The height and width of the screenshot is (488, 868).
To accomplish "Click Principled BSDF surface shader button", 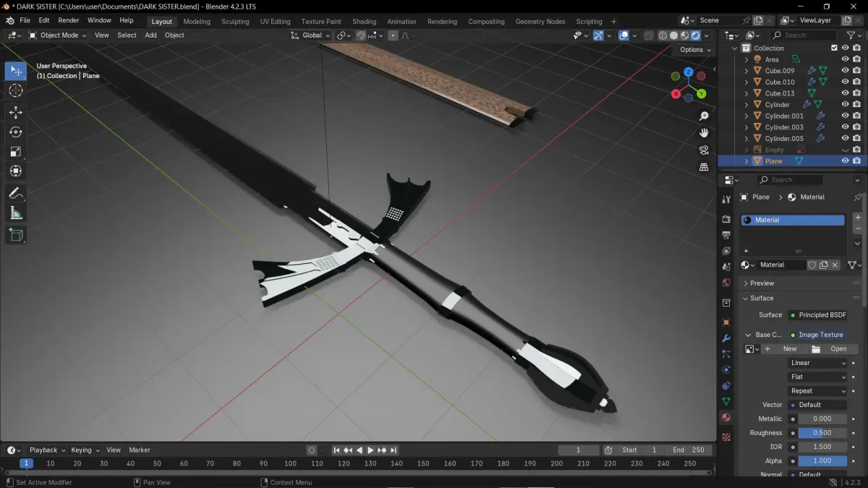I will pyautogui.click(x=817, y=315).
